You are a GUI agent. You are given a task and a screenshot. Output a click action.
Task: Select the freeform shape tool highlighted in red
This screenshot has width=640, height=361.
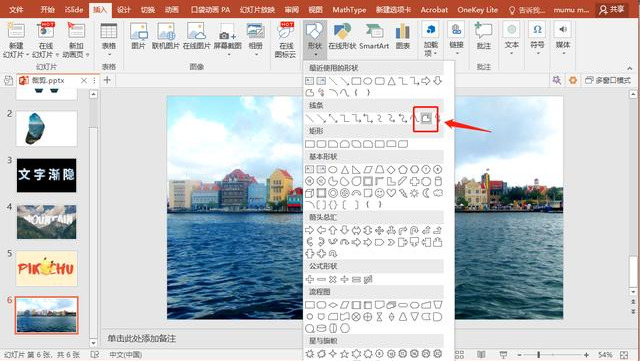[426, 119]
